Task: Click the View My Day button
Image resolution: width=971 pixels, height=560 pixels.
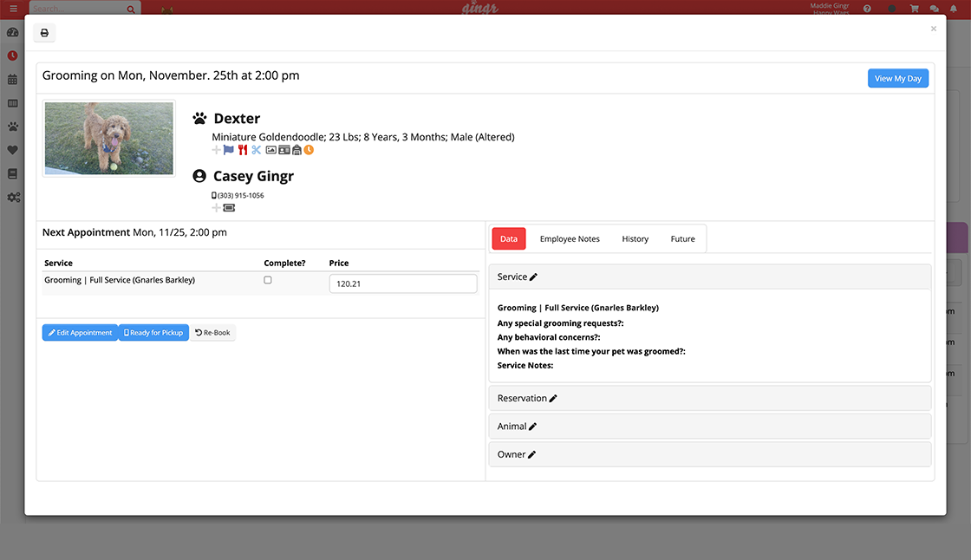Action: click(898, 78)
